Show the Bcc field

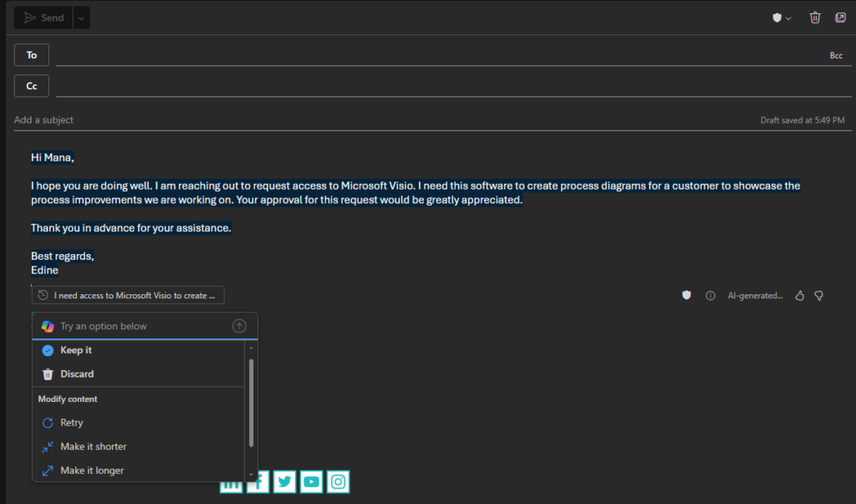tap(836, 56)
